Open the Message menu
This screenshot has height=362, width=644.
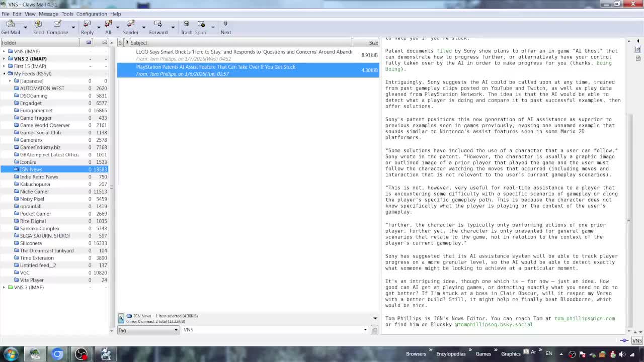[48, 14]
